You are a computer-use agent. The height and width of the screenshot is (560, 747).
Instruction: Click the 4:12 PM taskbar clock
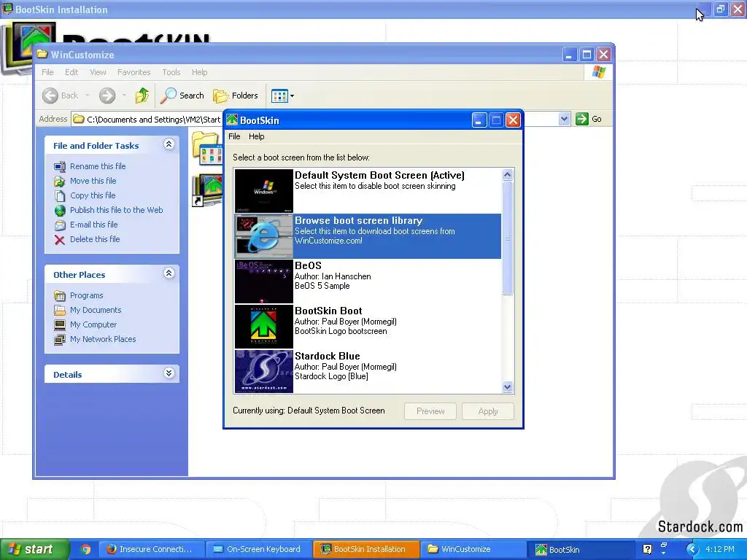click(720, 549)
